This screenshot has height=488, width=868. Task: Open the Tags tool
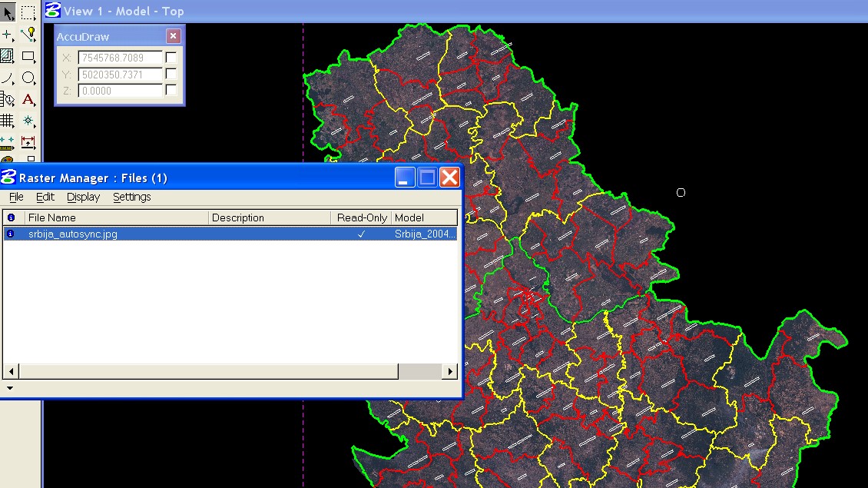(8, 99)
